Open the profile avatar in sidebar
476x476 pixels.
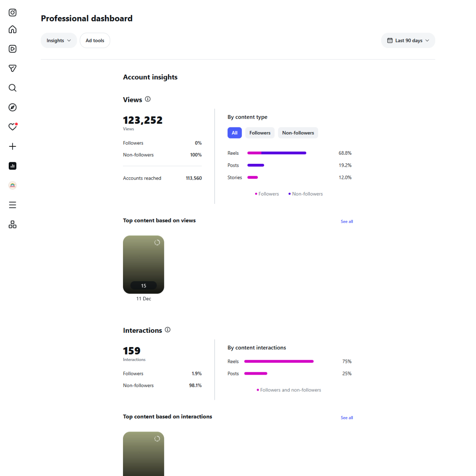point(13,185)
